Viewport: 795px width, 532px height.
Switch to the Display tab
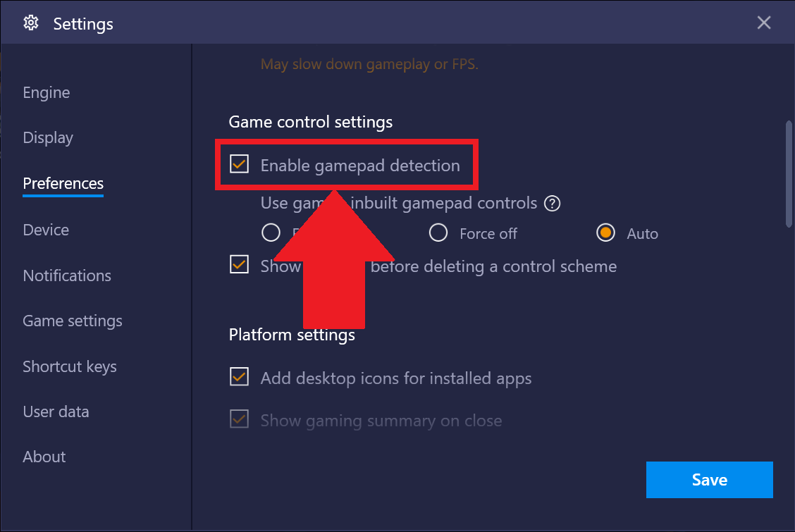[48, 138]
